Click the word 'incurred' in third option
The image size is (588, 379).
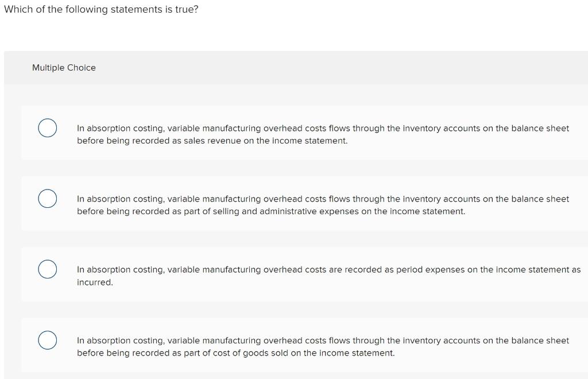pyautogui.click(x=95, y=282)
